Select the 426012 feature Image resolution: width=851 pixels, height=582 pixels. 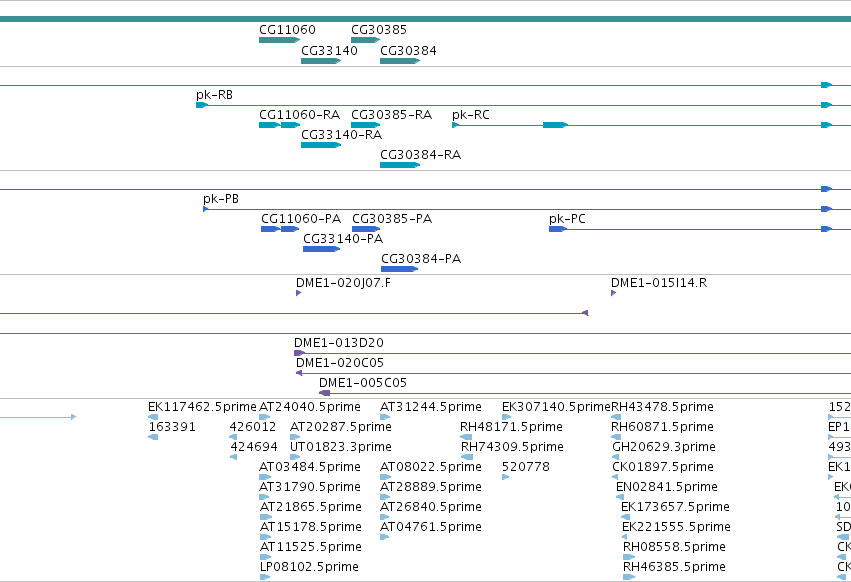point(233,437)
